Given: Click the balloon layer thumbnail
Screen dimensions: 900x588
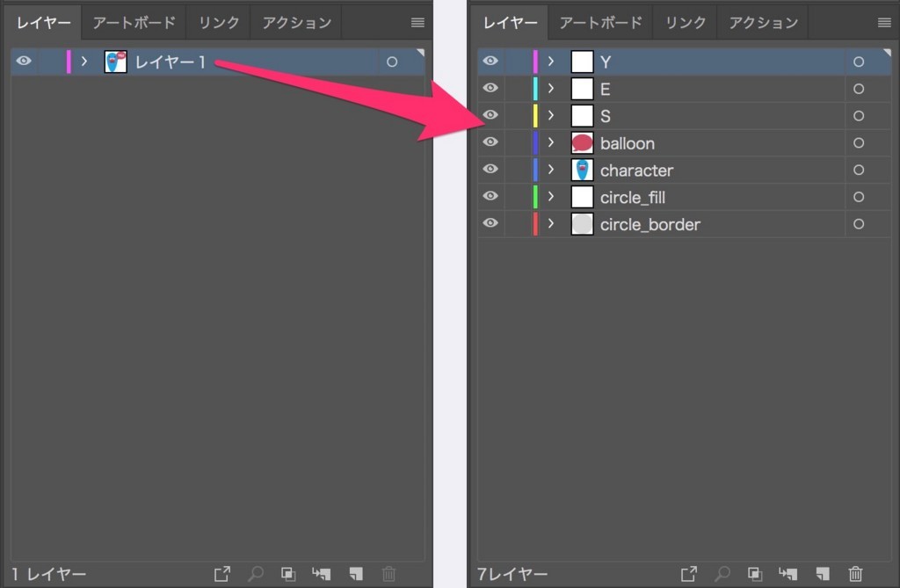Looking at the screenshot, I should [x=582, y=142].
